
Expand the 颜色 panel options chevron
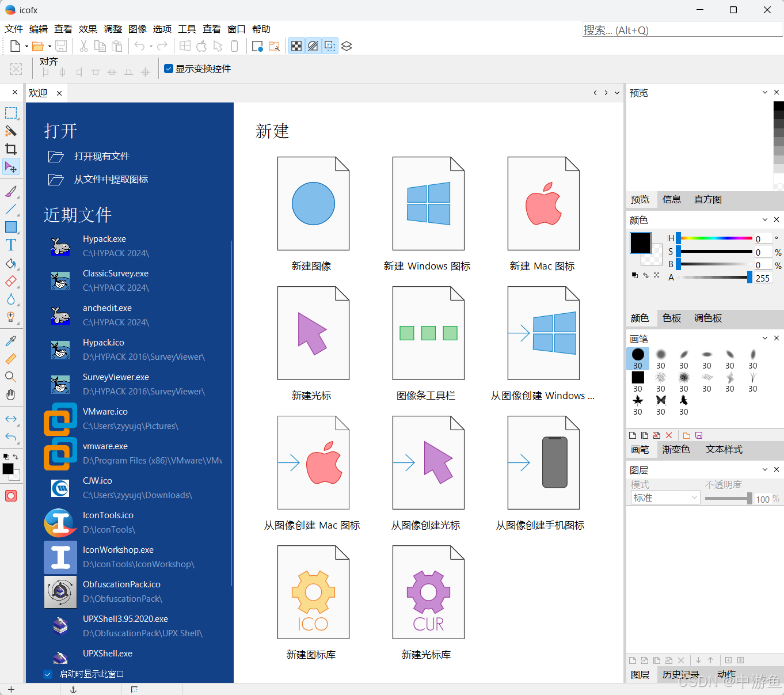coord(765,219)
